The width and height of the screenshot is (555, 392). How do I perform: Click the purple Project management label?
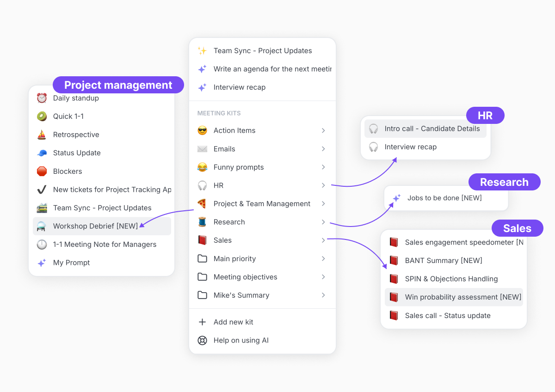pyautogui.click(x=118, y=85)
